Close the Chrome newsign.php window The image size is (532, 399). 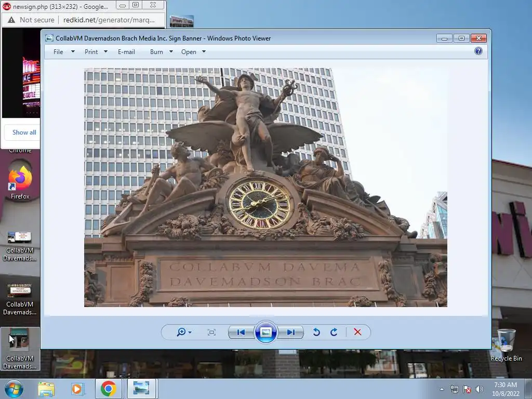153,5
